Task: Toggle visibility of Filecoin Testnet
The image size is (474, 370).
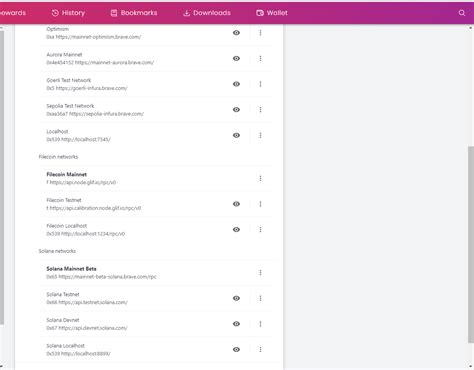Action: [236, 204]
